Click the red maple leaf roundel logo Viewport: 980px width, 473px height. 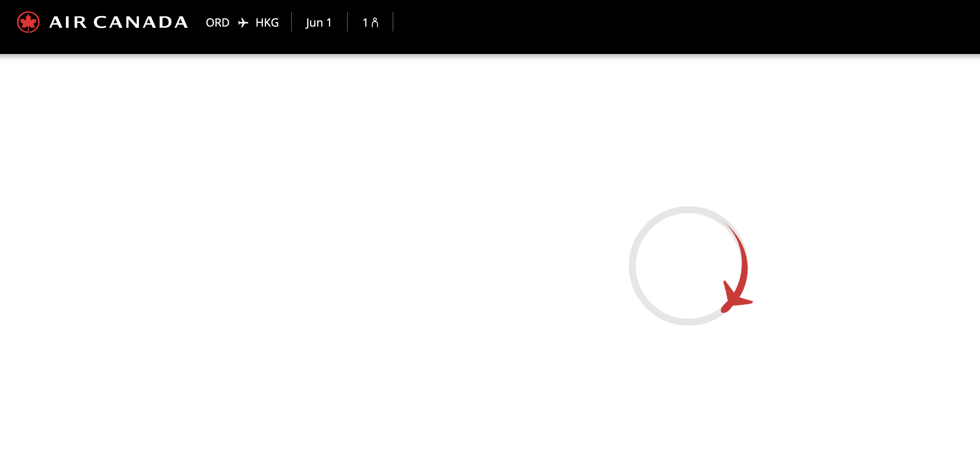coord(28,22)
